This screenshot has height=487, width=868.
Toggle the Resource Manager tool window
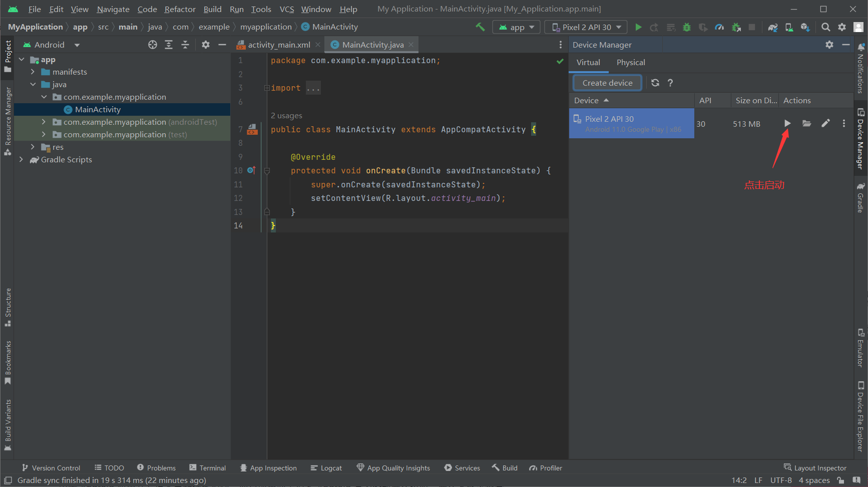click(8, 121)
